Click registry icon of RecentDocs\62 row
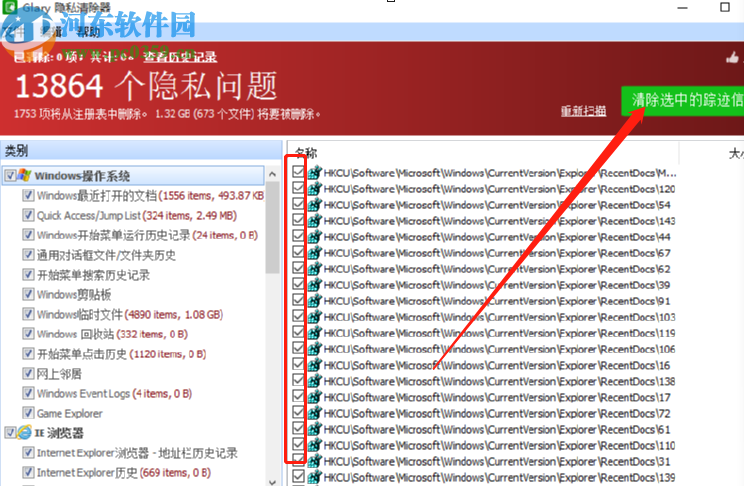The image size is (744, 486). 315,269
